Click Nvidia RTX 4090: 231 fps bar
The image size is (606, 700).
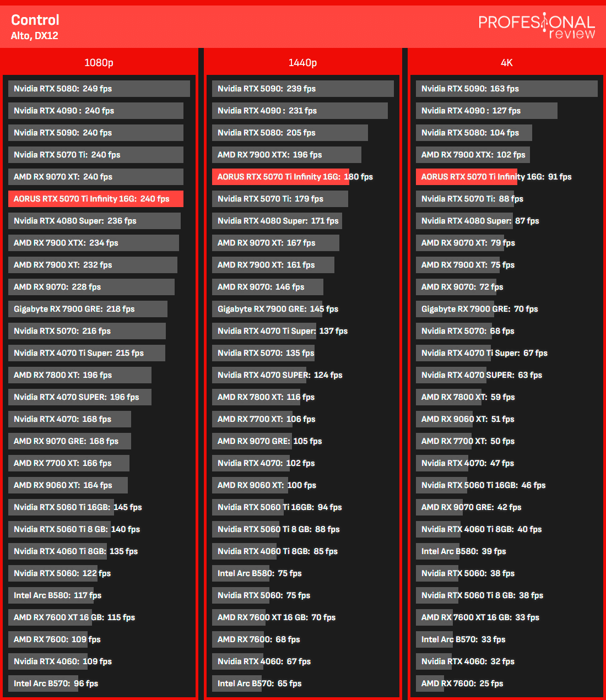click(300, 111)
